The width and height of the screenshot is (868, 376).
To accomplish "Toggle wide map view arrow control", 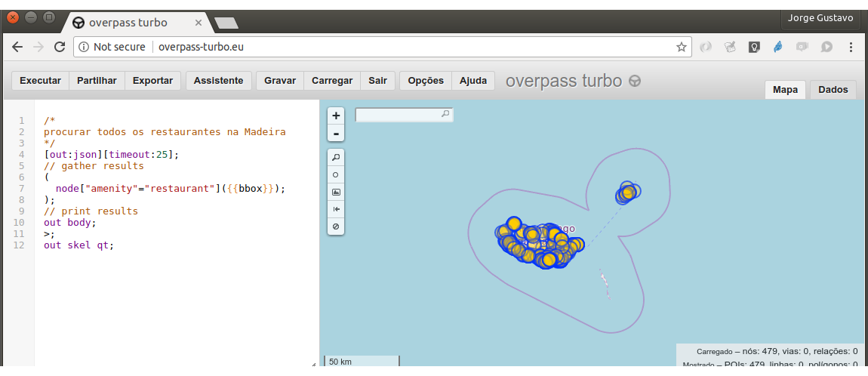I will pos(336,209).
